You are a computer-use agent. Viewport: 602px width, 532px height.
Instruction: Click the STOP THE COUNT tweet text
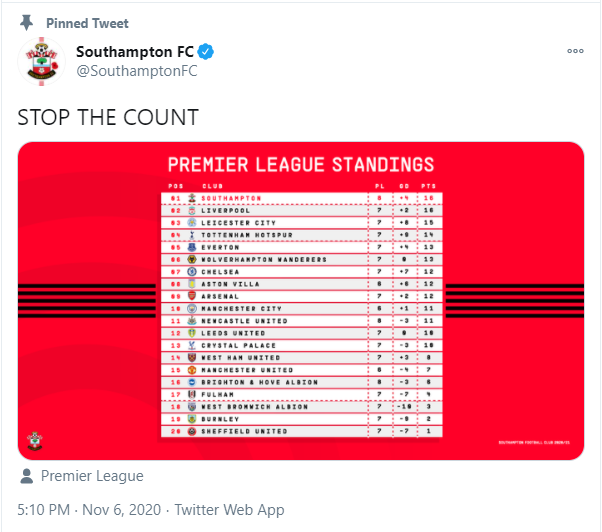[108, 117]
